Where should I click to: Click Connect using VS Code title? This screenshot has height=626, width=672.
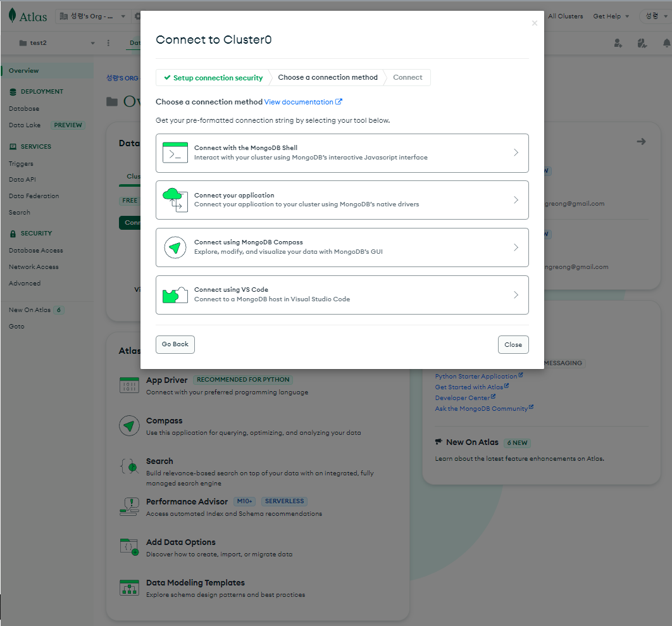(x=231, y=290)
